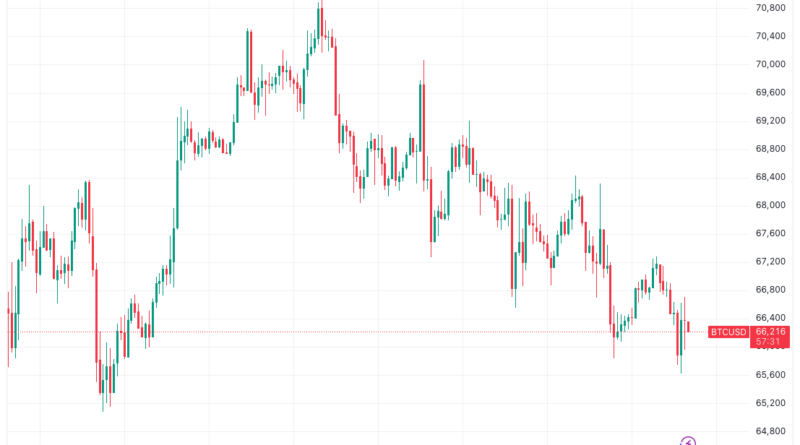
Task: Click the red BTCUSD symbol label
Action: pyautogui.click(x=728, y=331)
